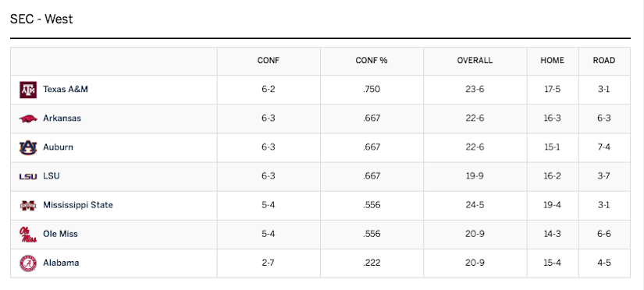This screenshot has height=290, width=644.
Task: Click the Texas A&M team logo
Action: [x=28, y=90]
